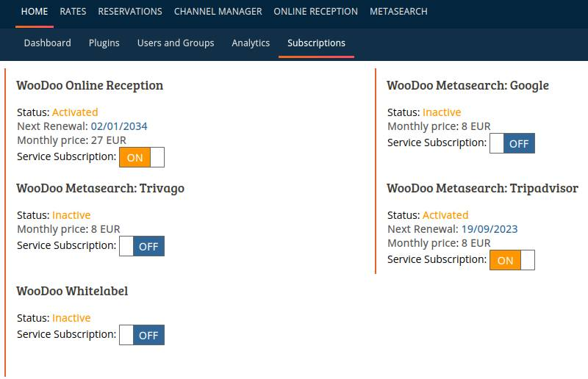588x379 pixels.
Task: Click the WooDoo Metasearch: Google heading
Action: pyautogui.click(x=467, y=85)
